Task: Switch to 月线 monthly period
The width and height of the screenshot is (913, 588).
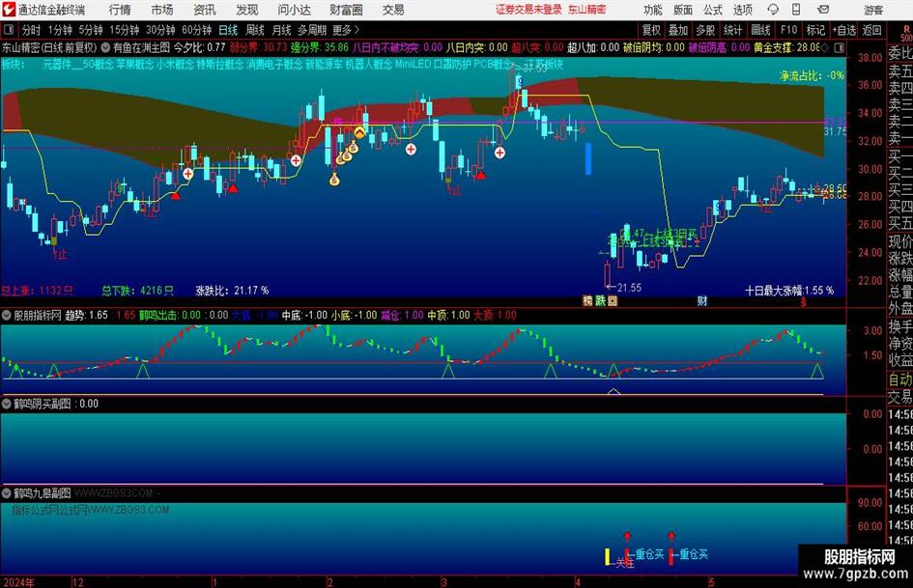Action: (282, 30)
